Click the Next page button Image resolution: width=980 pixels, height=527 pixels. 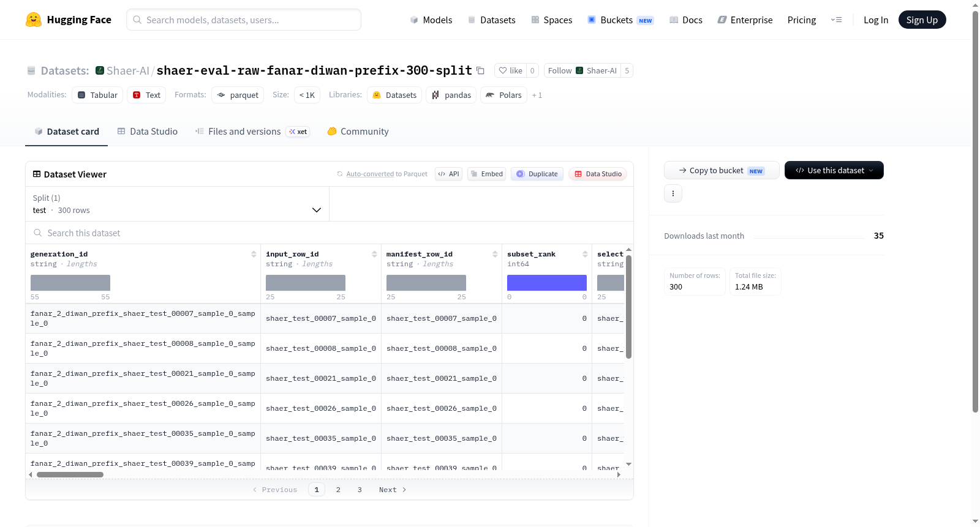point(393,490)
